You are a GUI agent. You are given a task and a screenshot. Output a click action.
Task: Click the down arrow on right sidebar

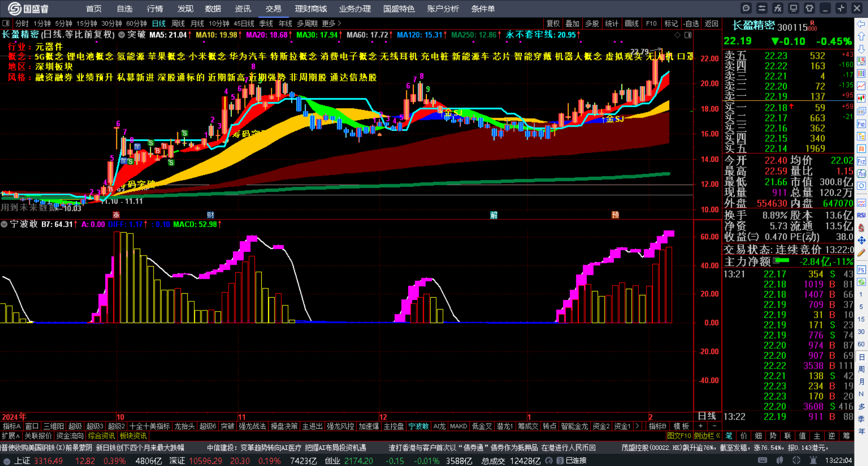(861, 48)
